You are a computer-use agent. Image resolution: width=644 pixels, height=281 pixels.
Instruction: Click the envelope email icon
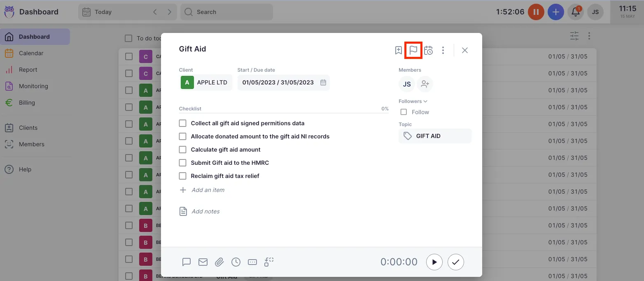coord(203,262)
